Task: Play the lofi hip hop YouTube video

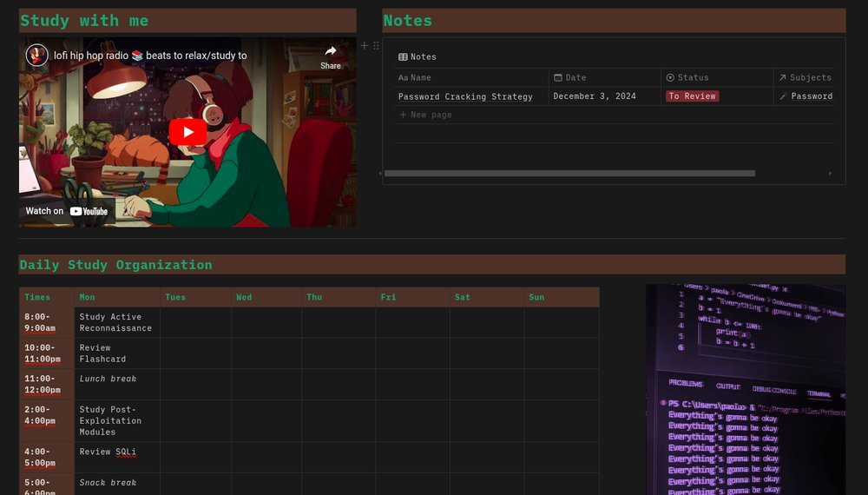Action: (187, 132)
